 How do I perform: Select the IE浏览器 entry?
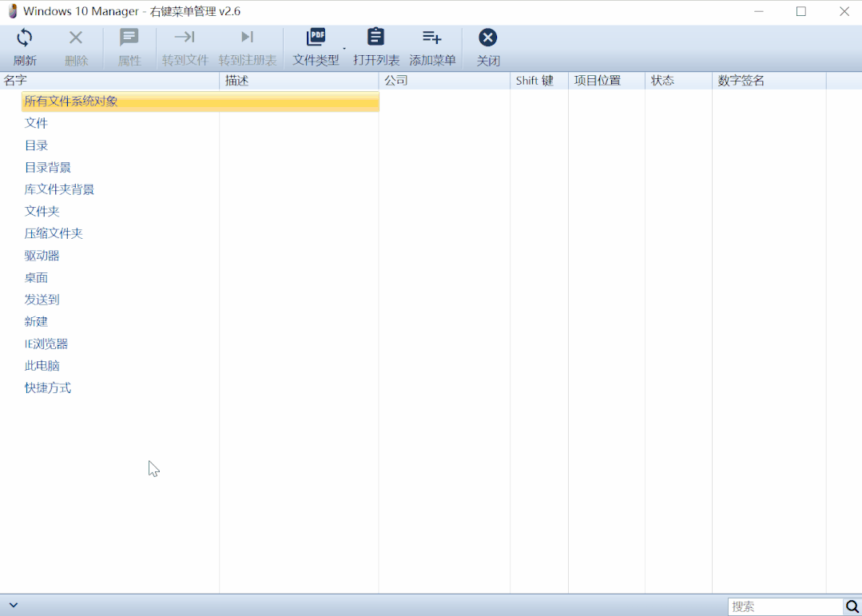point(46,344)
